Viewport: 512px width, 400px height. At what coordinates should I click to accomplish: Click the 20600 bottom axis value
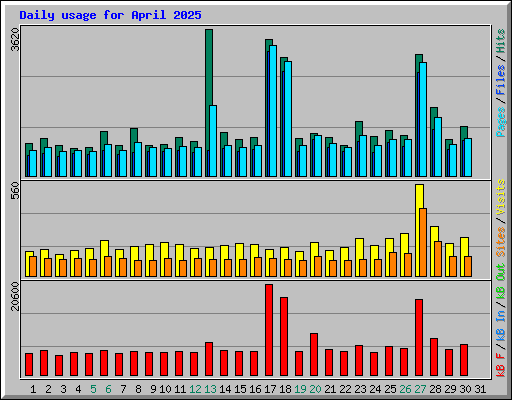(x=15, y=296)
